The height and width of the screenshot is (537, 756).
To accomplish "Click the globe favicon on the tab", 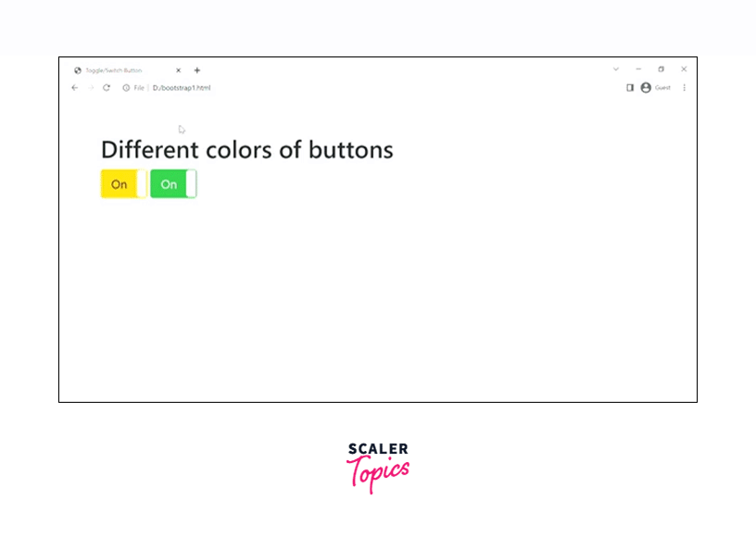I will 78,70.
